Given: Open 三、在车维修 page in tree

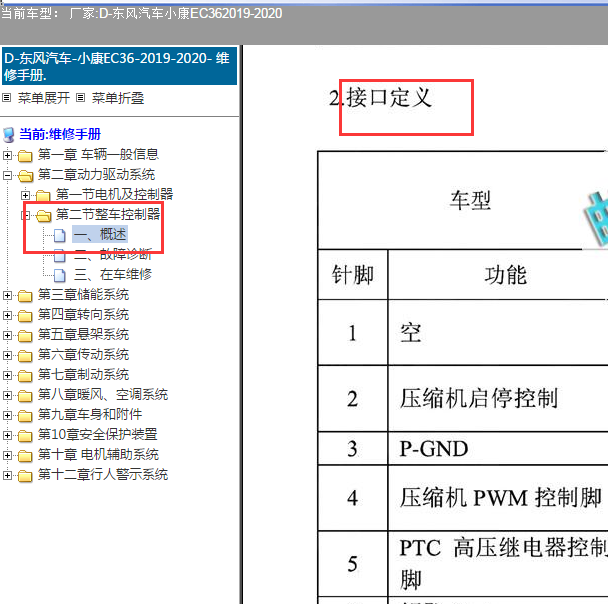Looking at the screenshot, I should tap(113, 274).
